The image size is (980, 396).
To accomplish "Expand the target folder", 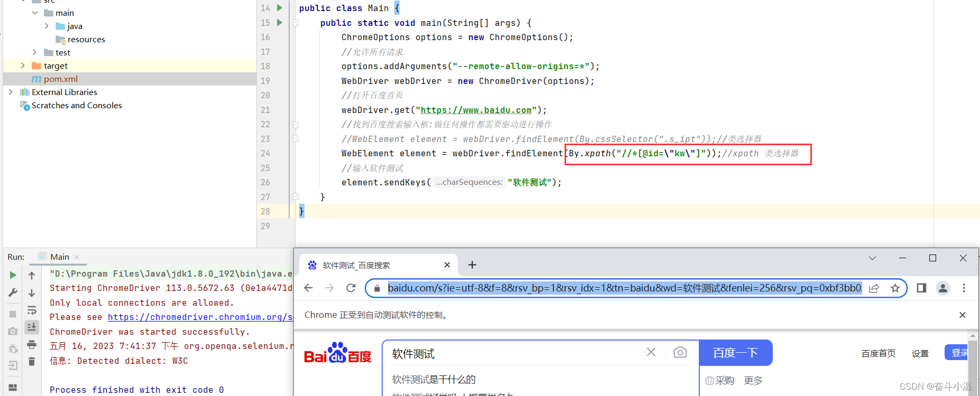I will coord(23,65).
